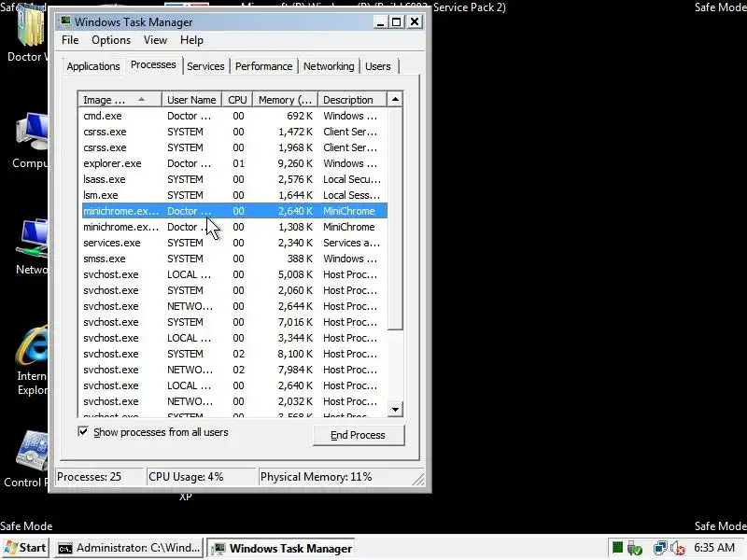Click the network connection tray icon

point(660,548)
